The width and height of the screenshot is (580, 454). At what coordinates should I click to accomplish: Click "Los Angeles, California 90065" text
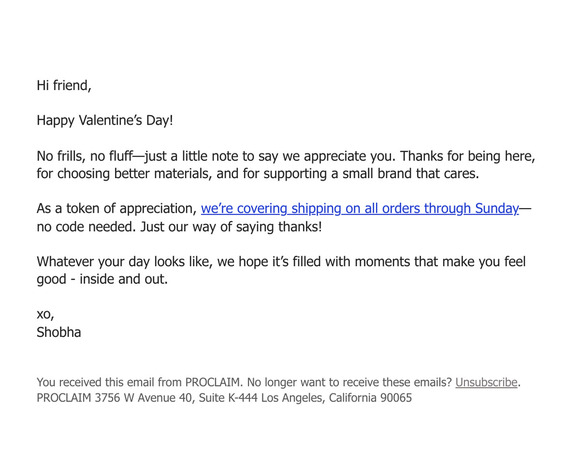[x=337, y=398]
